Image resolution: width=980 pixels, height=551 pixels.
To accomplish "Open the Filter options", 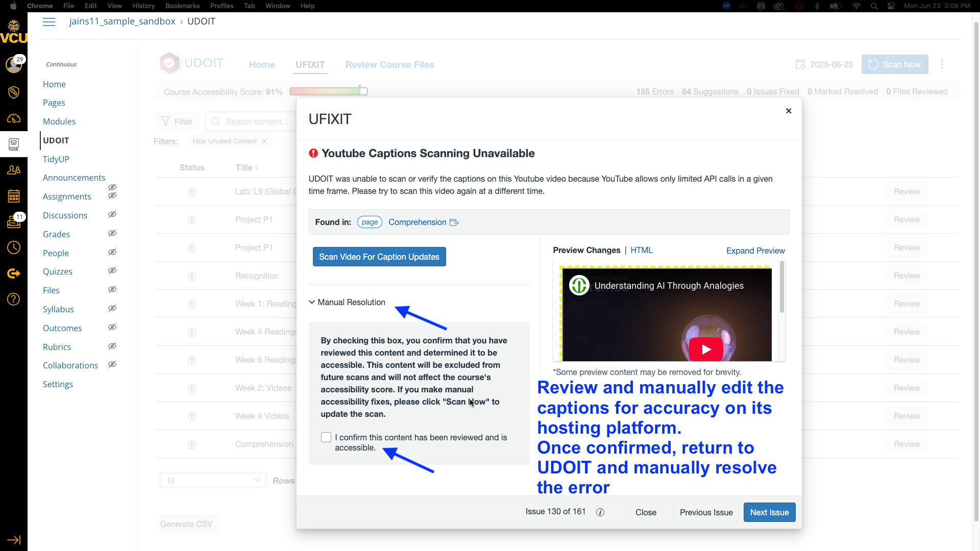I will click(x=177, y=121).
